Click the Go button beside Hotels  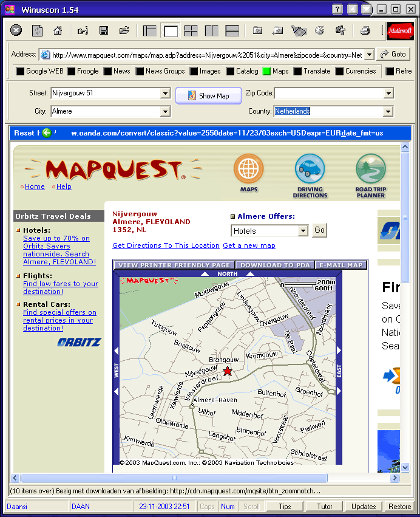point(319,230)
